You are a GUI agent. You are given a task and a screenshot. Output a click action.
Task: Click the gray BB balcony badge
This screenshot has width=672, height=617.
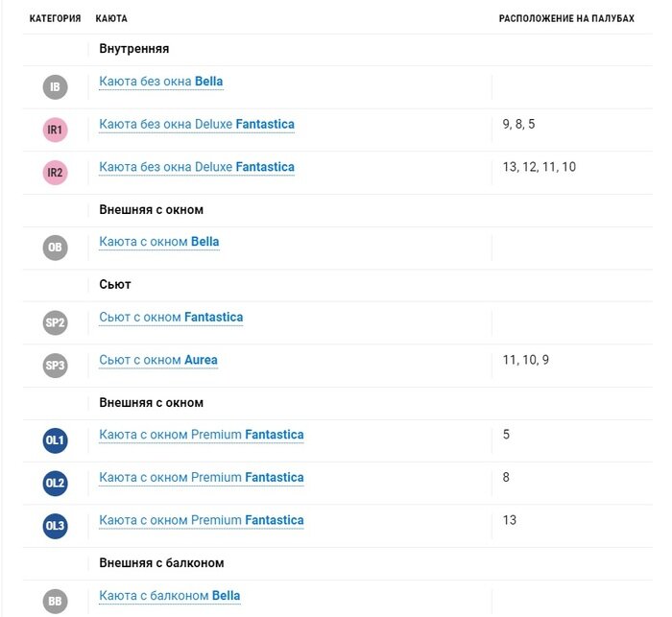tap(56, 602)
